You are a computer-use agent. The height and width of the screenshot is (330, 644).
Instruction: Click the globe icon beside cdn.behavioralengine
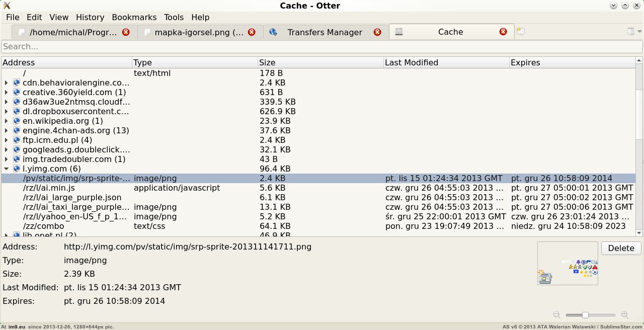click(x=17, y=82)
